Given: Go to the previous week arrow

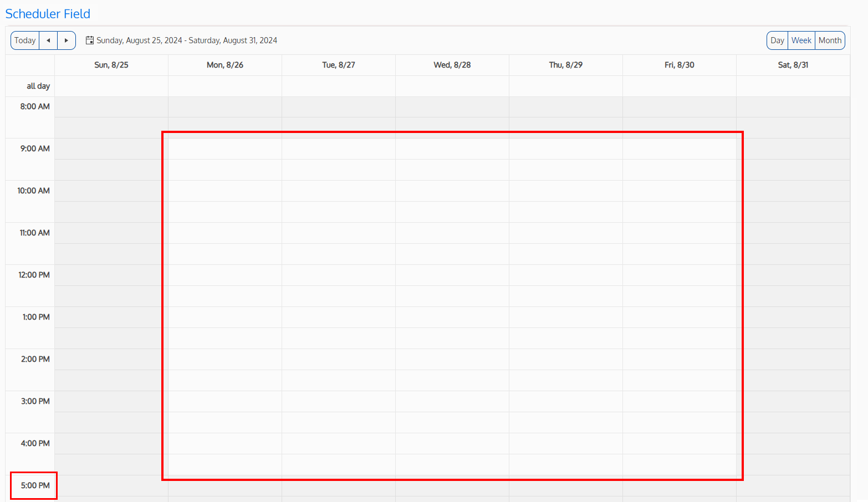Looking at the screenshot, I should coord(48,40).
